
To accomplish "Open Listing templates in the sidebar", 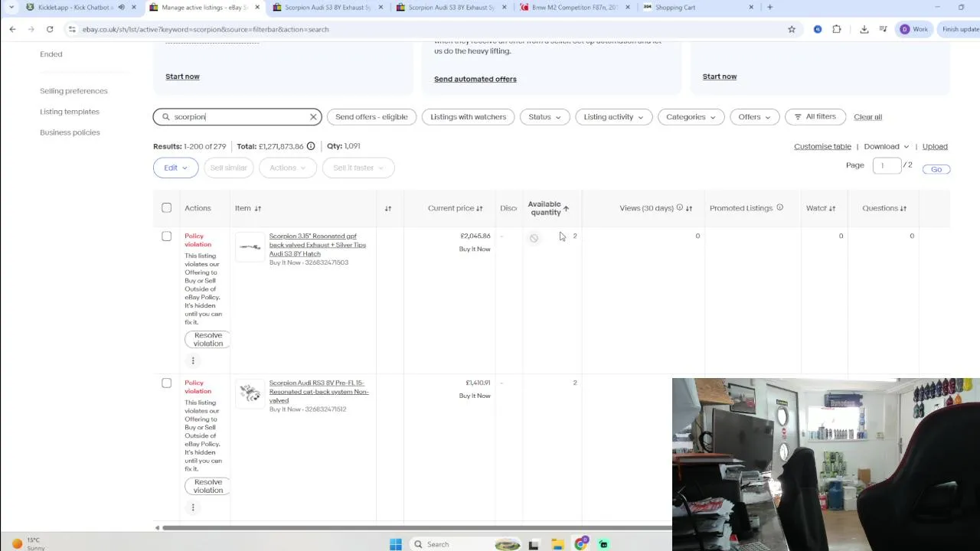I will [70, 112].
